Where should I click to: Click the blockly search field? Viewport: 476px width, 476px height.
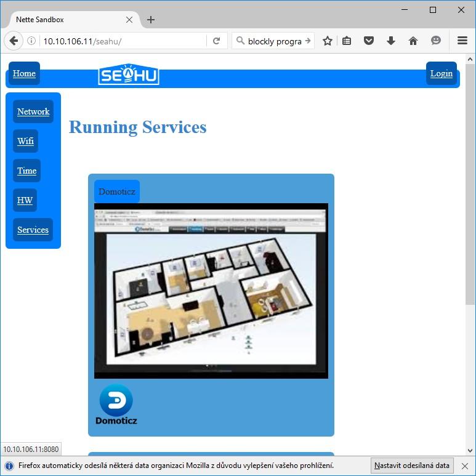(x=273, y=41)
